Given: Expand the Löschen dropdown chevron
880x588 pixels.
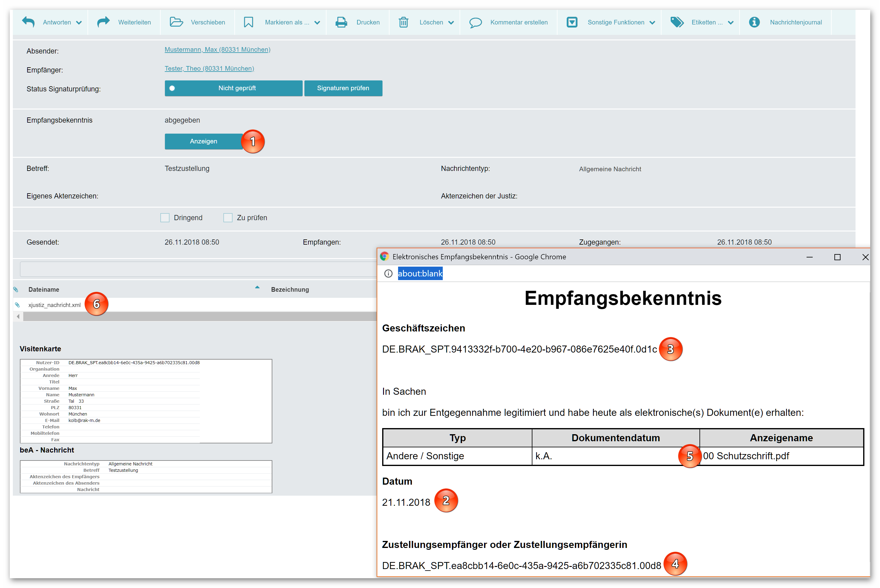Looking at the screenshot, I should pyautogui.click(x=451, y=23).
